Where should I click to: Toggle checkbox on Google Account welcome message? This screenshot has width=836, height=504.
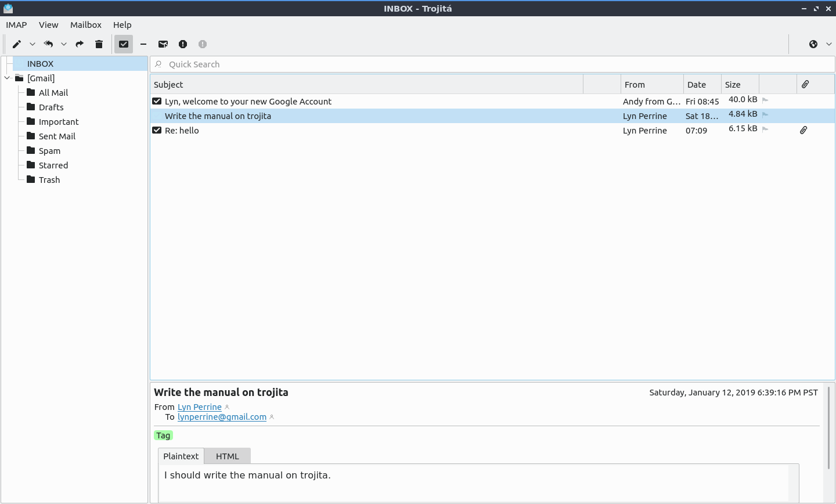[x=157, y=101]
